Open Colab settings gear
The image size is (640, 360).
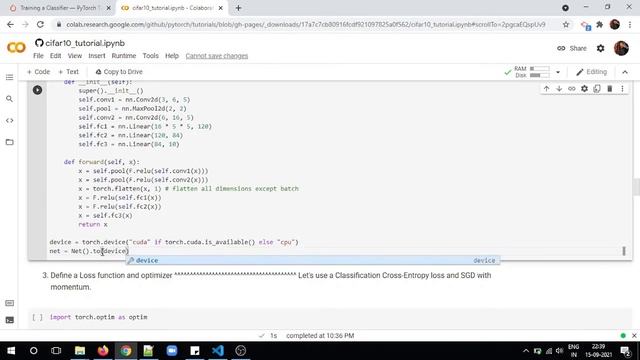pos(600,48)
